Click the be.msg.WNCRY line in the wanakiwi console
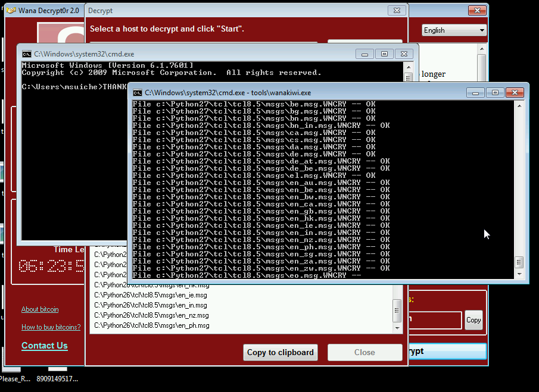The height and width of the screenshot is (392, 539). click(x=254, y=104)
